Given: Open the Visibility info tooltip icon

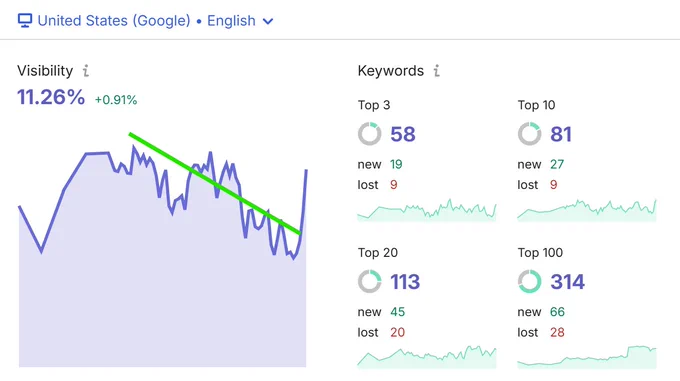Looking at the screenshot, I should pyautogui.click(x=86, y=71).
